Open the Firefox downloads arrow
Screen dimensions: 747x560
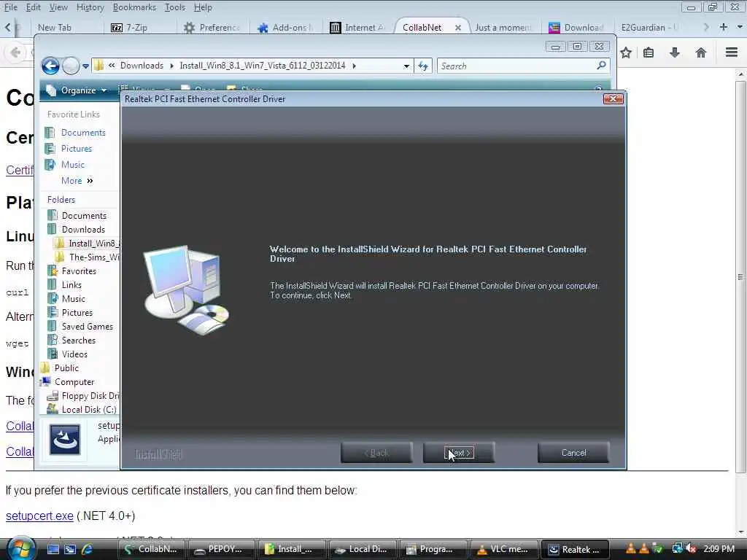click(x=674, y=52)
